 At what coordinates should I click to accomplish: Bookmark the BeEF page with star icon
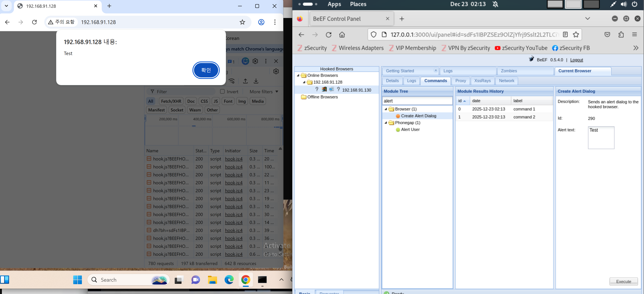pyautogui.click(x=576, y=35)
